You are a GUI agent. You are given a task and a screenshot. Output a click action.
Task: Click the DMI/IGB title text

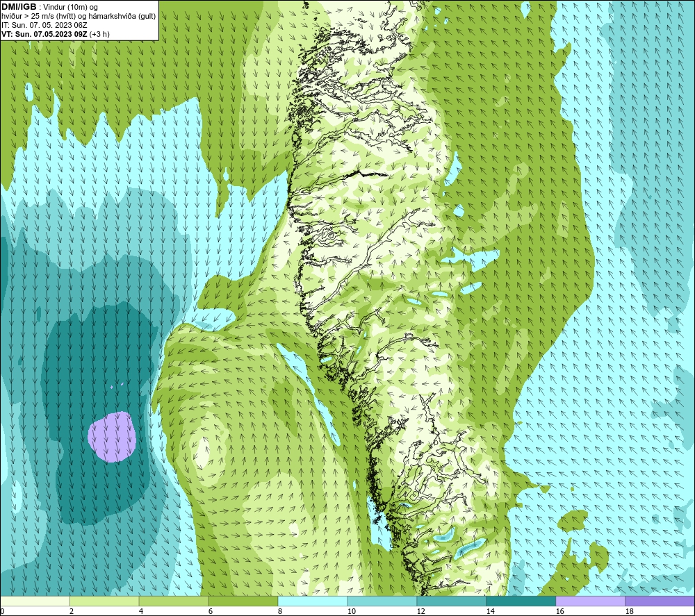click(19, 7)
